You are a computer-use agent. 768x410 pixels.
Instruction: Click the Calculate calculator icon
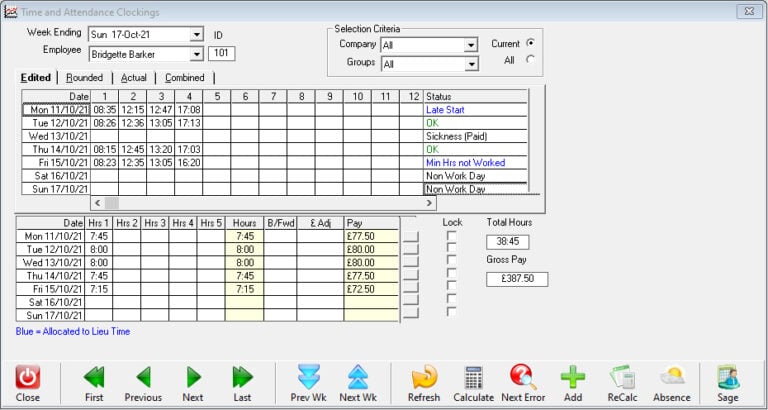(x=474, y=378)
